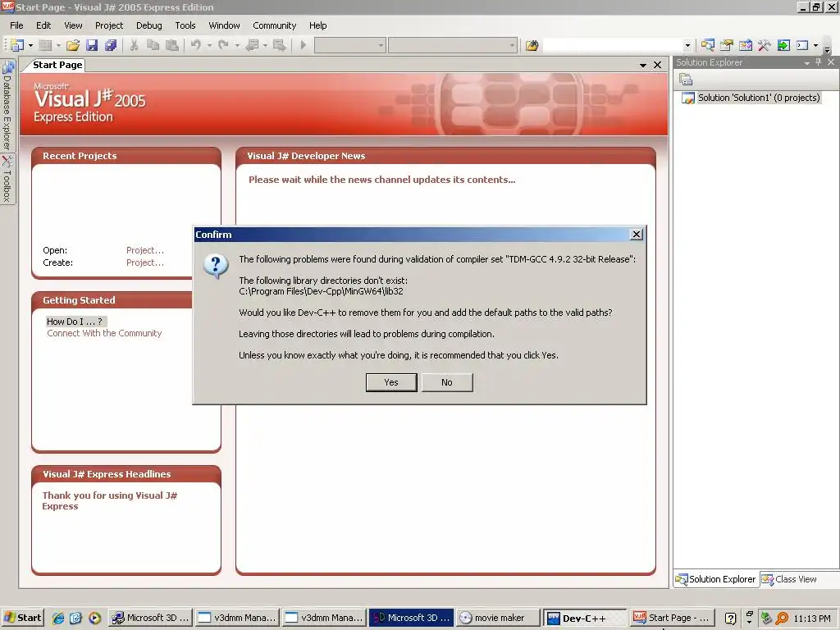Click the Undo arrow icon
The width and height of the screenshot is (840, 630).
[196, 46]
